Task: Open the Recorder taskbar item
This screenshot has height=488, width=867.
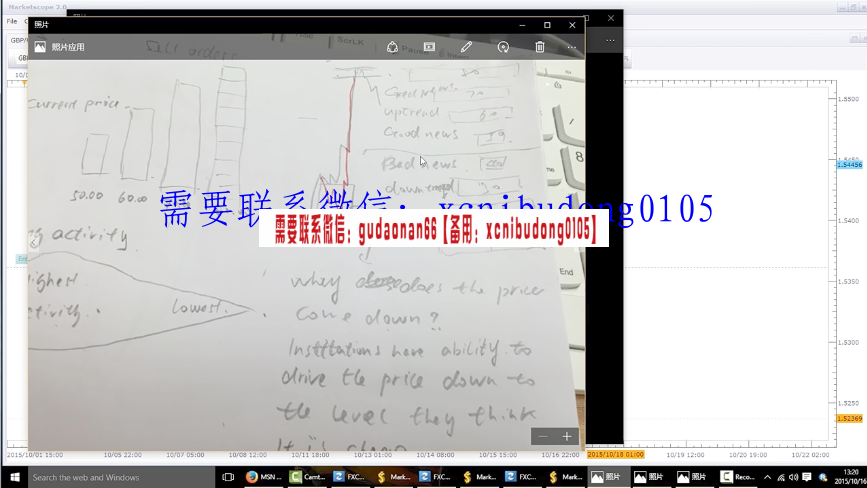Action: coord(738,477)
